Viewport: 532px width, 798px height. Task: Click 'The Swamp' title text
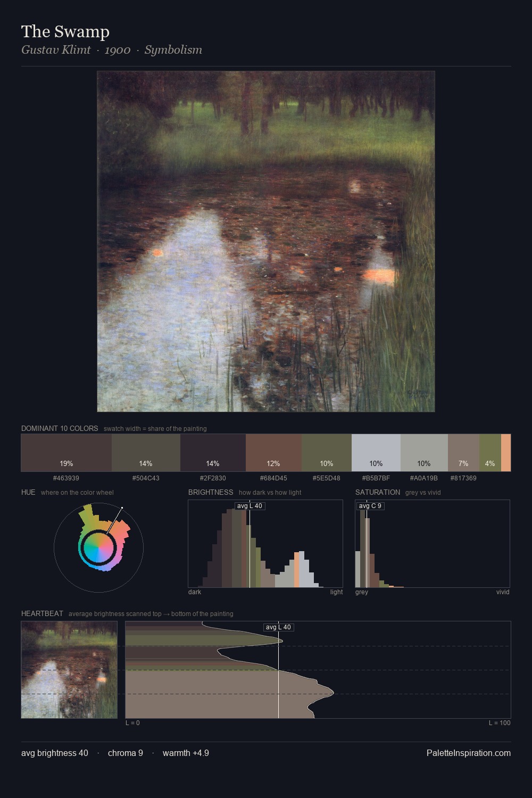tap(65, 31)
